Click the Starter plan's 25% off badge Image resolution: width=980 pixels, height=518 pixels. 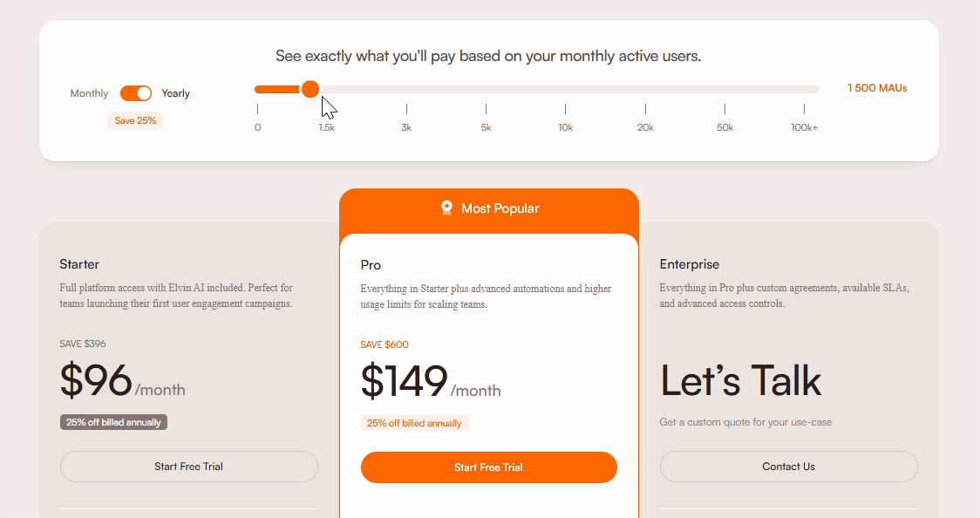(x=113, y=422)
